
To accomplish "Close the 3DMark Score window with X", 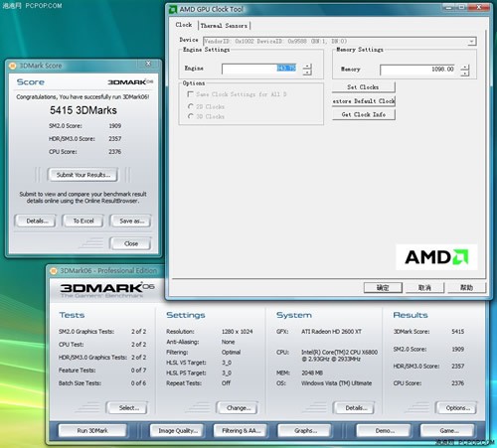I will [x=149, y=64].
